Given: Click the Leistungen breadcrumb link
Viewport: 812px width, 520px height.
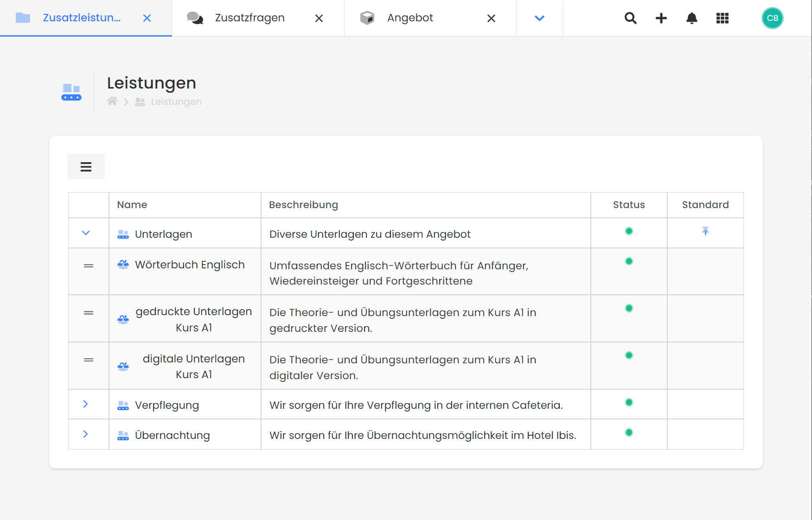Looking at the screenshot, I should tap(176, 101).
